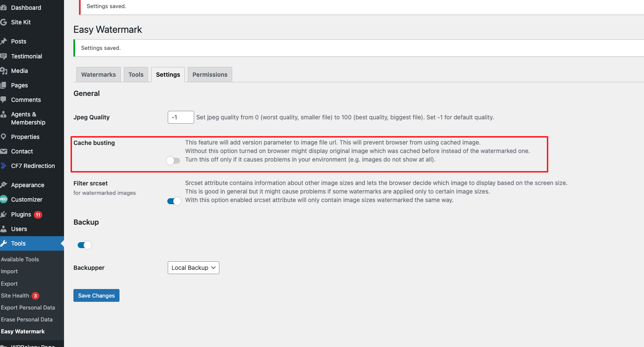The width and height of the screenshot is (644, 347).
Task: Click the Plugins update count badge
Action: click(x=38, y=215)
